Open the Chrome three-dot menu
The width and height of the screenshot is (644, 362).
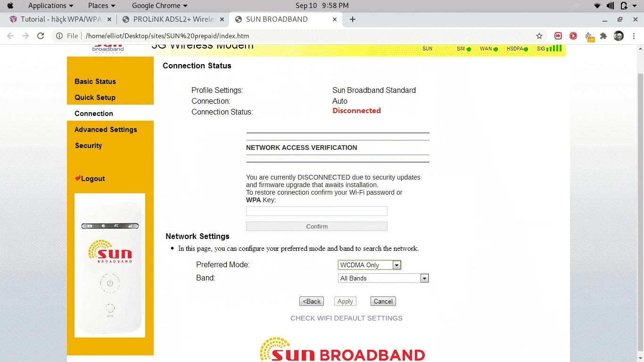click(633, 36)
